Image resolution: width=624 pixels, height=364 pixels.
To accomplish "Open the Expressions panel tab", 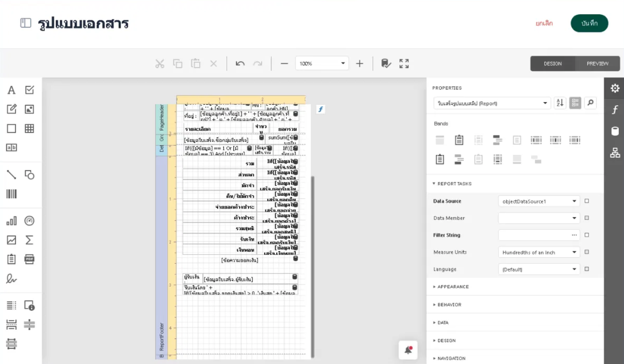I will click(x=615, y=110).
